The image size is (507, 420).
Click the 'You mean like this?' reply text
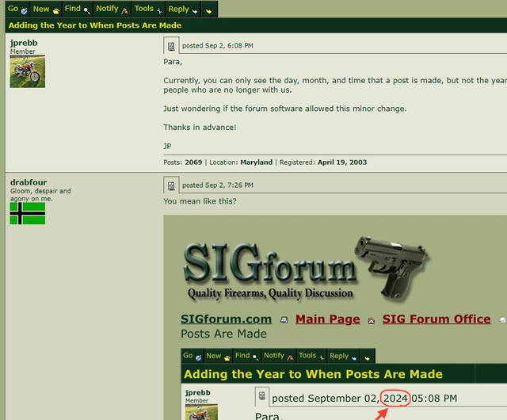(x=200, y=201)
